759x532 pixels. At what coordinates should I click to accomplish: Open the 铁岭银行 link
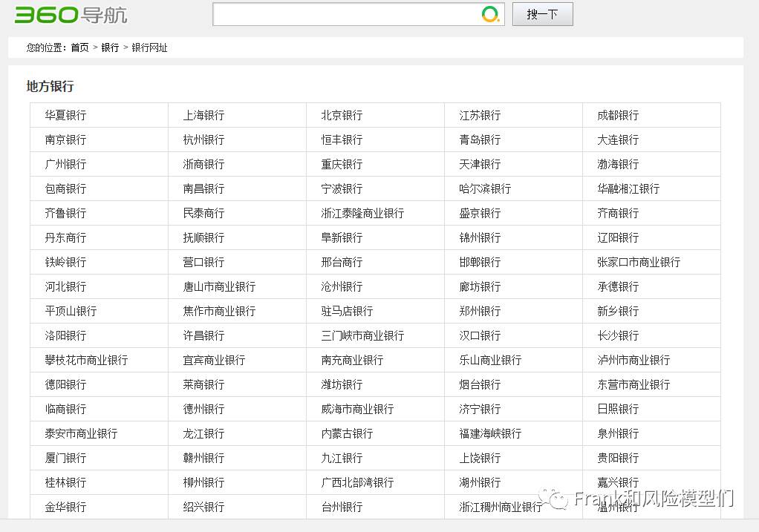(65, 262)
